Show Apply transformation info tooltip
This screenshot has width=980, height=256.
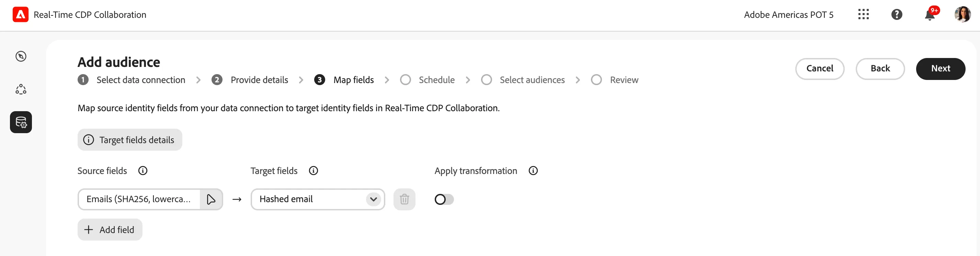[533, 171]
